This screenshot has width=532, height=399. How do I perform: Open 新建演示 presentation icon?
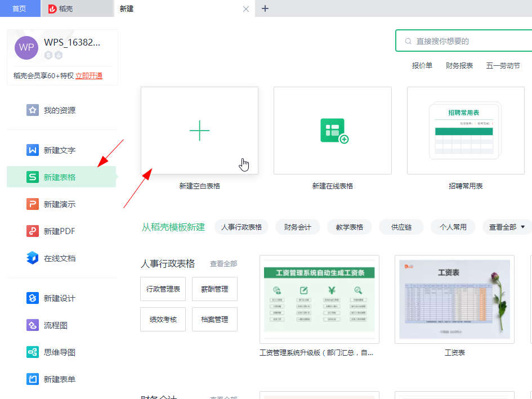(33, 204)
